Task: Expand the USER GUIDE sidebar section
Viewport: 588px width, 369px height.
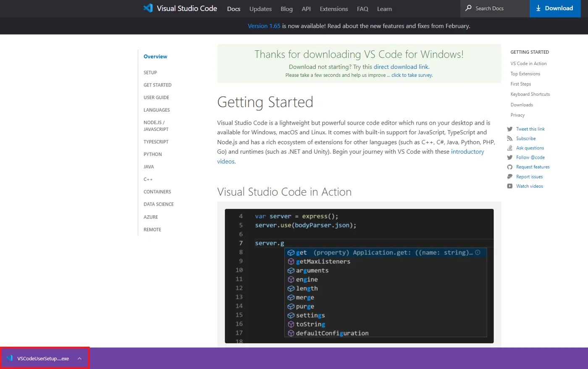Action: (156, 98)
